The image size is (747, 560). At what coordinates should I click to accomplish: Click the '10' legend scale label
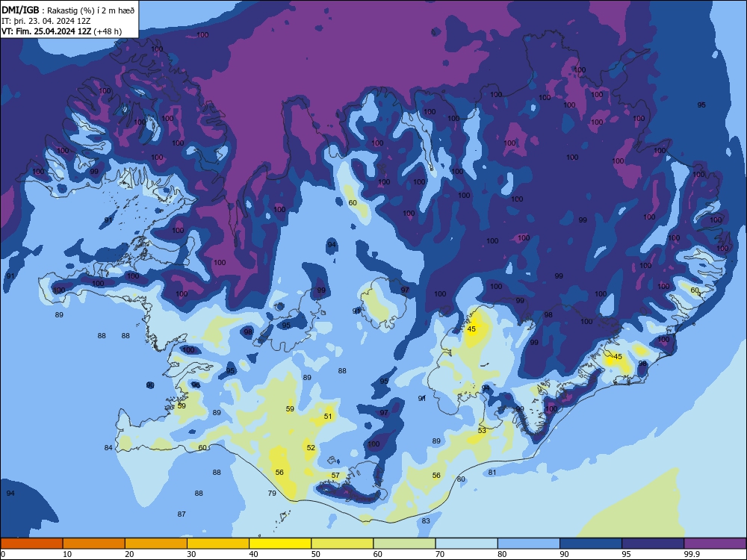point(68,554)
